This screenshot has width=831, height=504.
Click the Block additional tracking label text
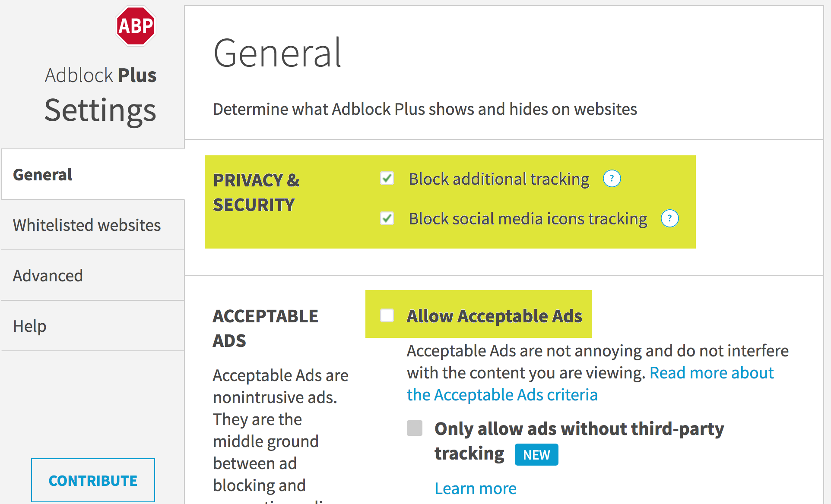click(499, 179)
